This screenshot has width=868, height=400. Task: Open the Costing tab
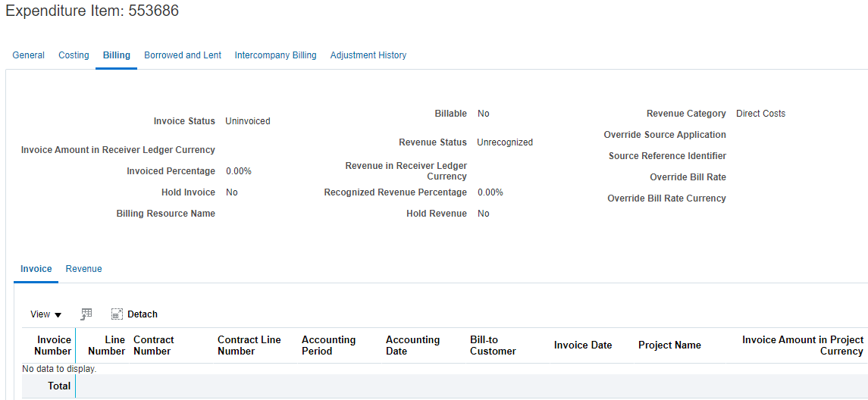pos(74,55)
